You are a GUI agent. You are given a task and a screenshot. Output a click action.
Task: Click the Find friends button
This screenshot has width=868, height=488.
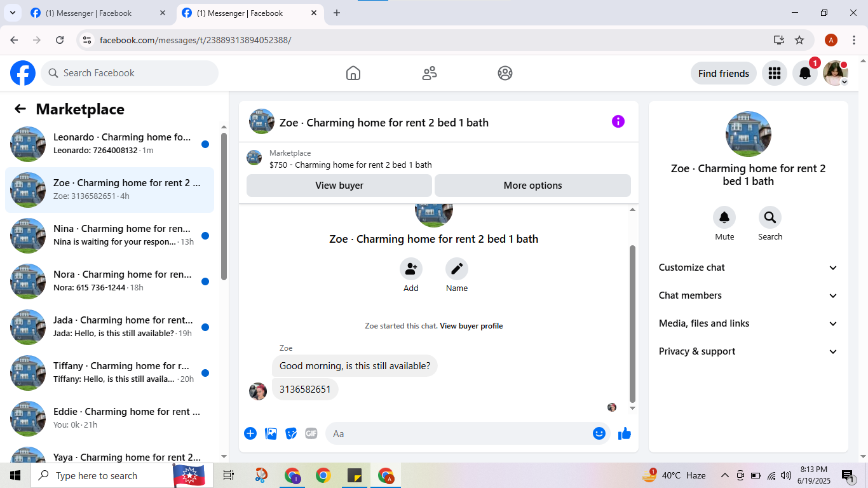click(x=724, y=73)
